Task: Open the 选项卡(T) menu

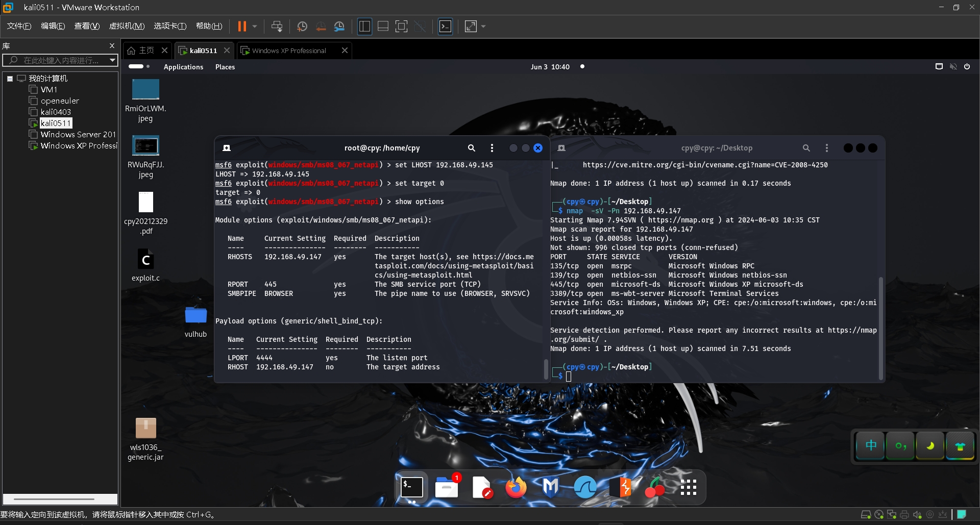Action: [170, 26]
